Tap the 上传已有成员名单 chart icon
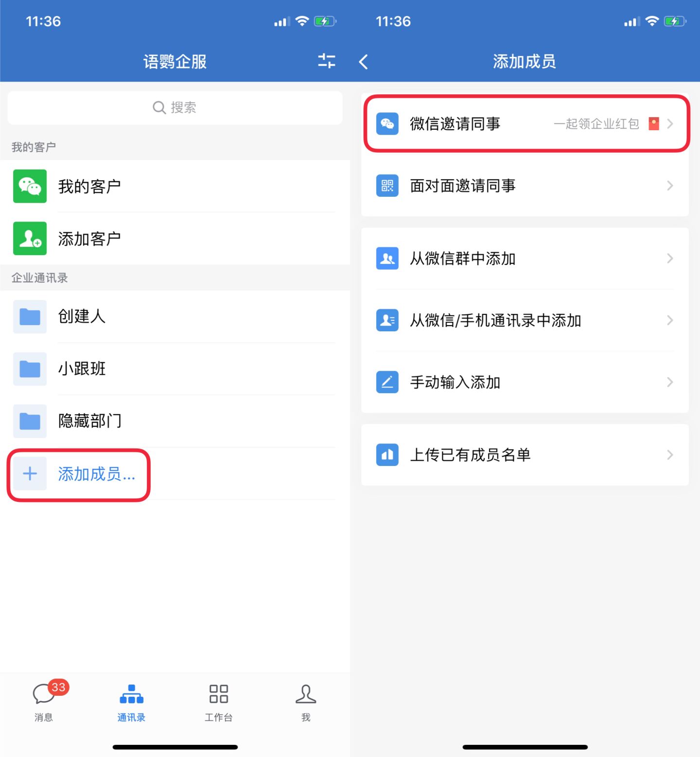Screen dimensions: 700x757 387,455
